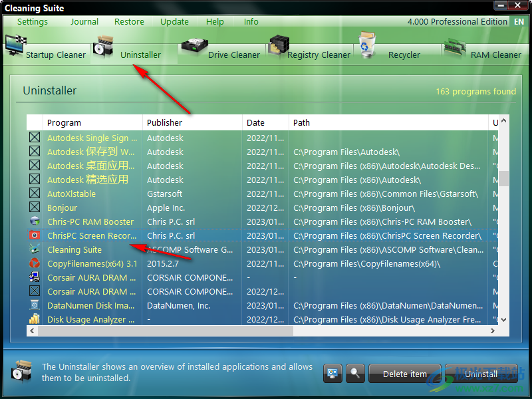This screenshot has height=399, width=532.
Task: Sort by the Program column header
Action: 92,122
